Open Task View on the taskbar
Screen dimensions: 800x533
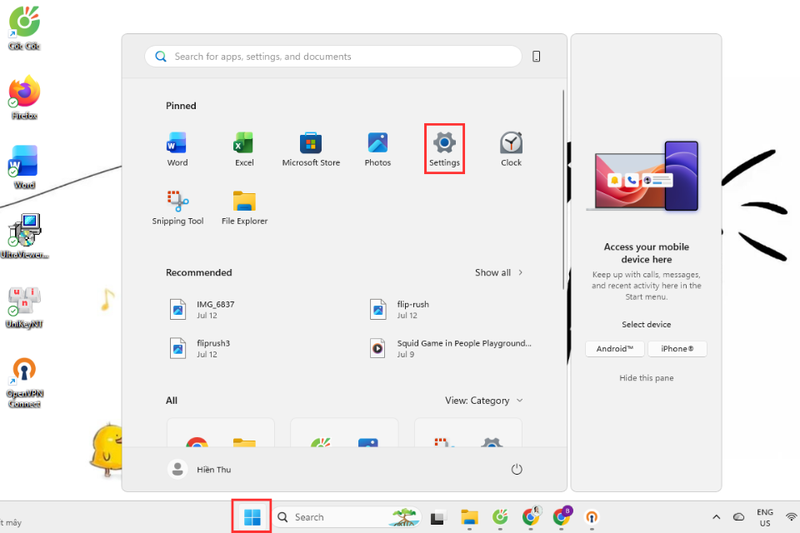click(x=437, y=518)
